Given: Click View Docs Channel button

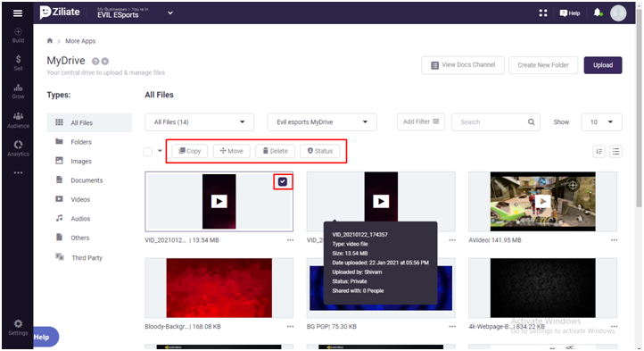Looking at the screenshot, I should click(x=463, y=65).
